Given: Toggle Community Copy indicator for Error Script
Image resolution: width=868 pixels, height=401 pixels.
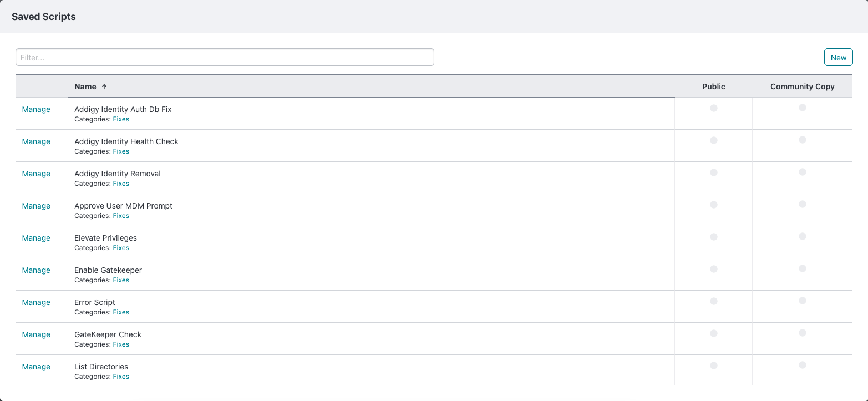Looking at the screenshot, I should tap(803, 301).
